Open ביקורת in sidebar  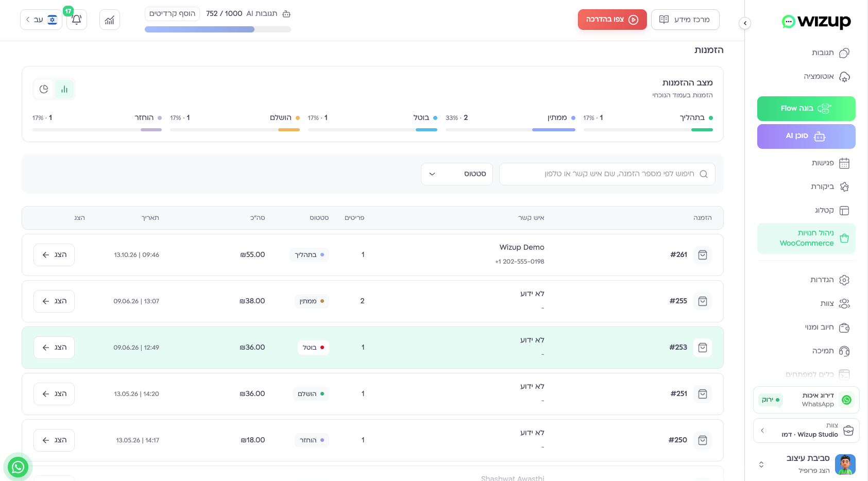click(806, 186)
